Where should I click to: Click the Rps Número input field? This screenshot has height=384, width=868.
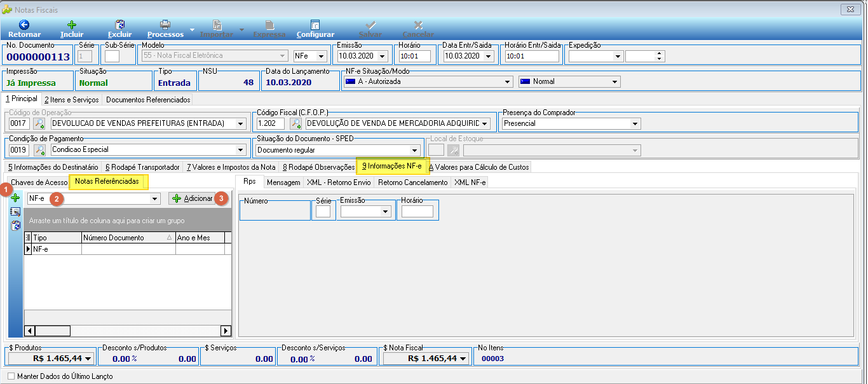[275, 212]
